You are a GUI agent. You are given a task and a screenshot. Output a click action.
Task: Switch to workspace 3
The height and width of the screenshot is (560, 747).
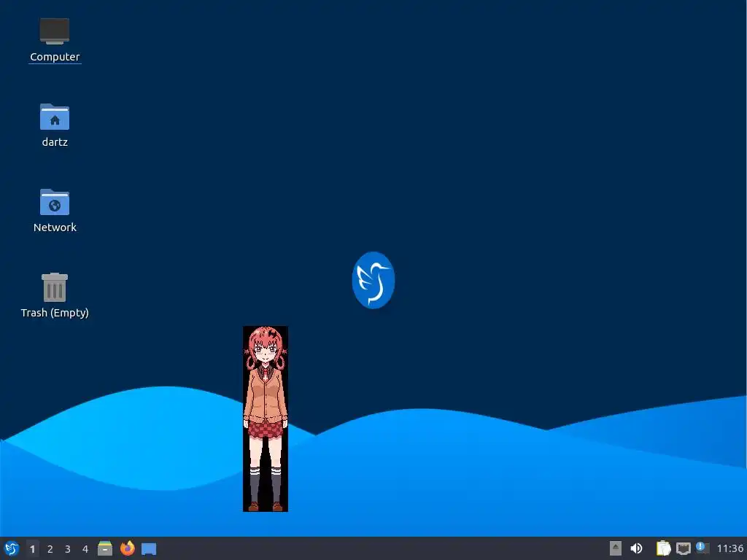click(68, 549)
